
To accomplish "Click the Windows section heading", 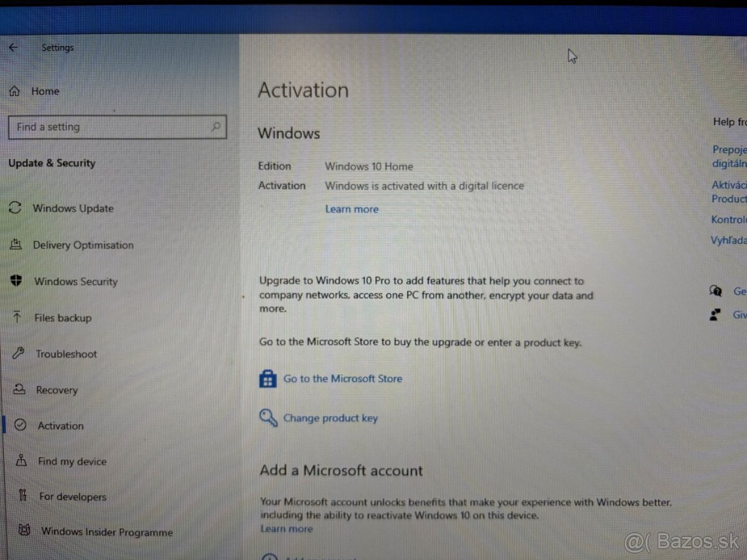I will [x=289, y=133].
